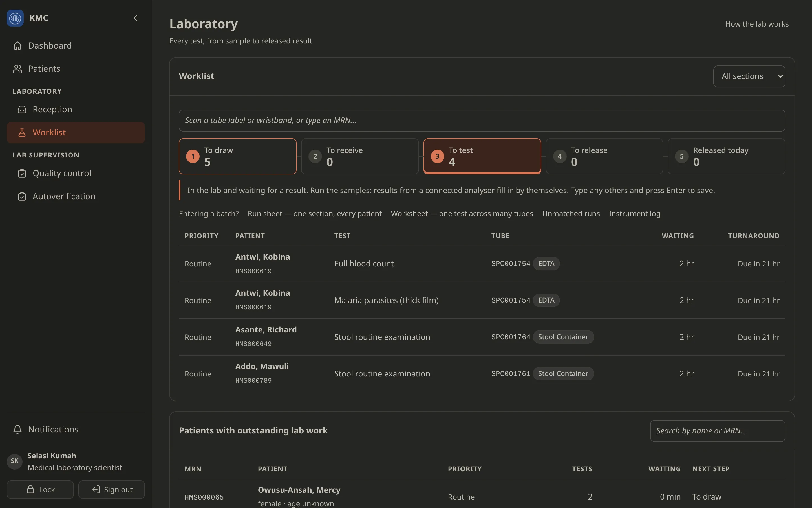Click the Dashboard menu label
This screenshot has width=812, height=508.
click(x=50, y=46)
